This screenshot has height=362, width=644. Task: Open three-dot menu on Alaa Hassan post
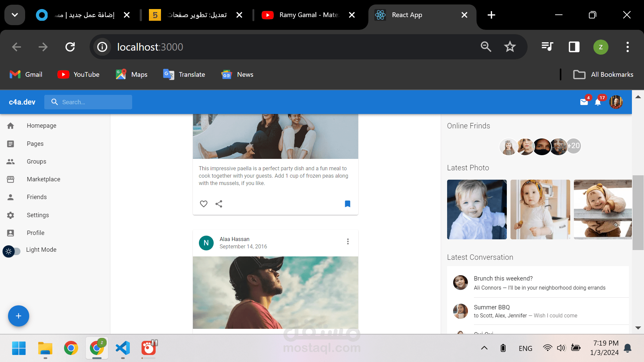(x=348, y=242)
